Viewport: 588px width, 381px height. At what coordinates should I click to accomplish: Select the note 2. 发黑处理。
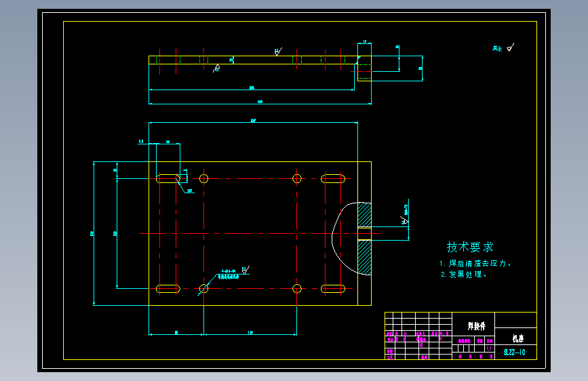coord(463,275)
